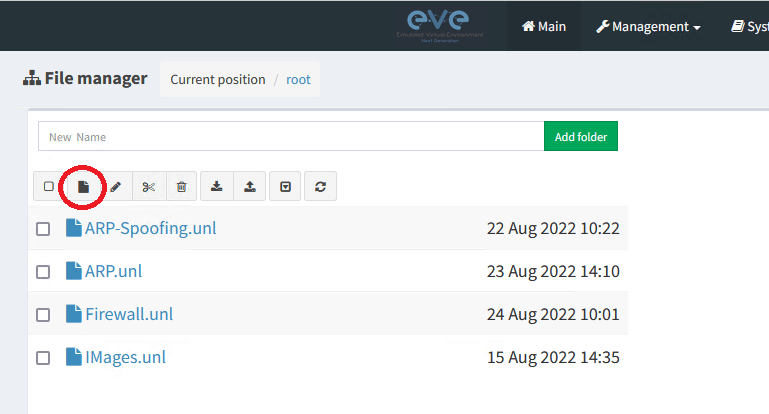Click the scissors cut icon
Viewport: 769px width, 414px height.
pos(149,186)
